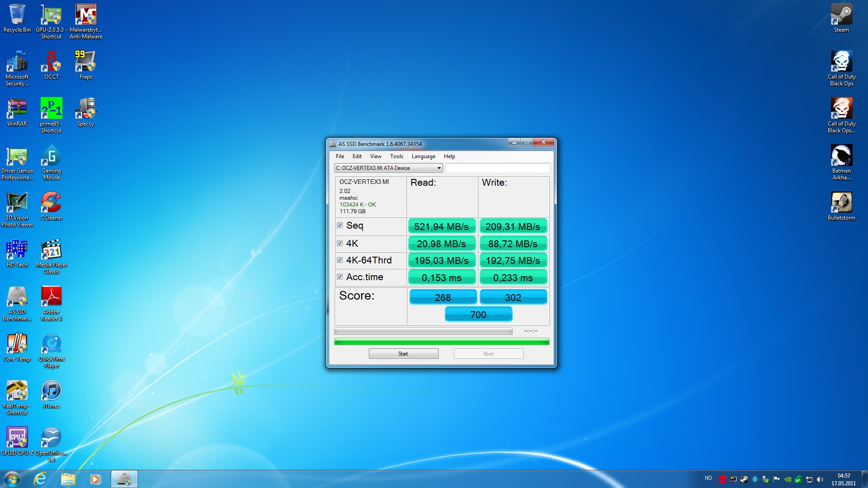
Task: Open Speccy desktop icon
Action: click(x=85, y=112)
